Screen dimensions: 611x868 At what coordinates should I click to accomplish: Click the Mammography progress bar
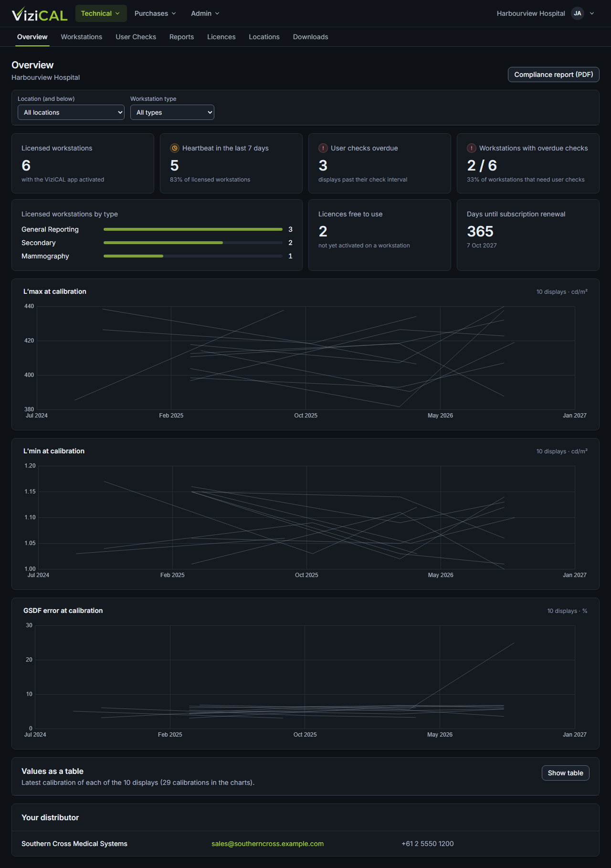click(x=193, y=256)
